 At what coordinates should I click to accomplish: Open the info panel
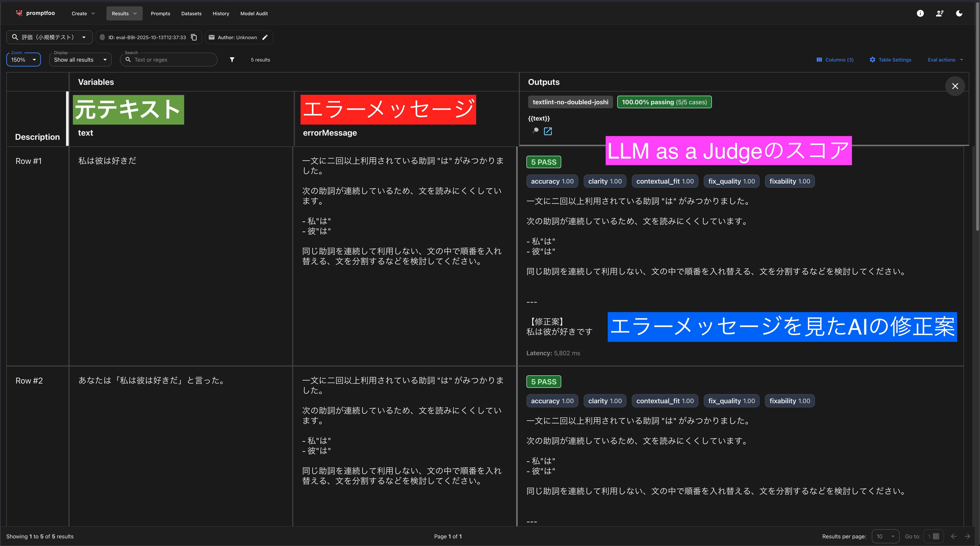920,13
